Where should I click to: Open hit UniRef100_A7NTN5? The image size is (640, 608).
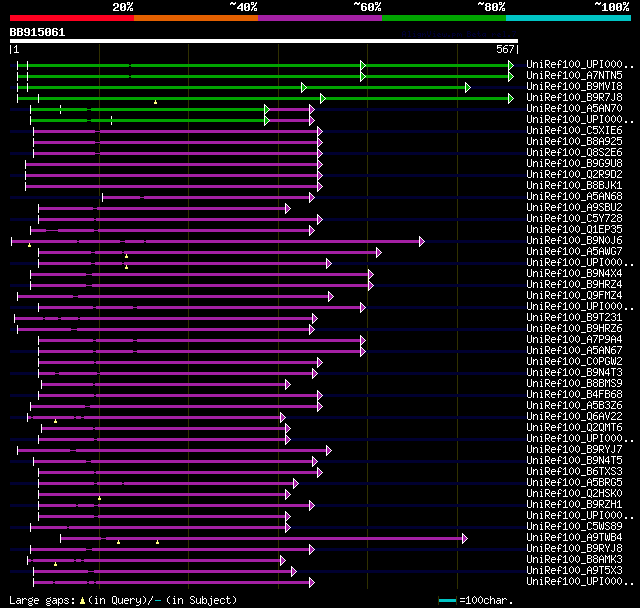point(574,75)
